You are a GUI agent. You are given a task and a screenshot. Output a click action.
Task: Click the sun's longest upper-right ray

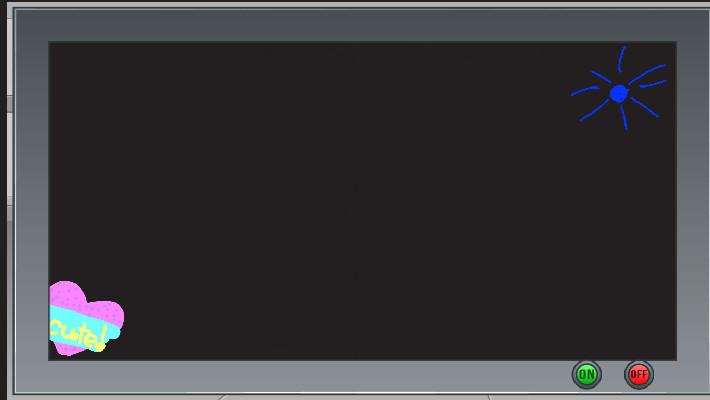[647, 74]
